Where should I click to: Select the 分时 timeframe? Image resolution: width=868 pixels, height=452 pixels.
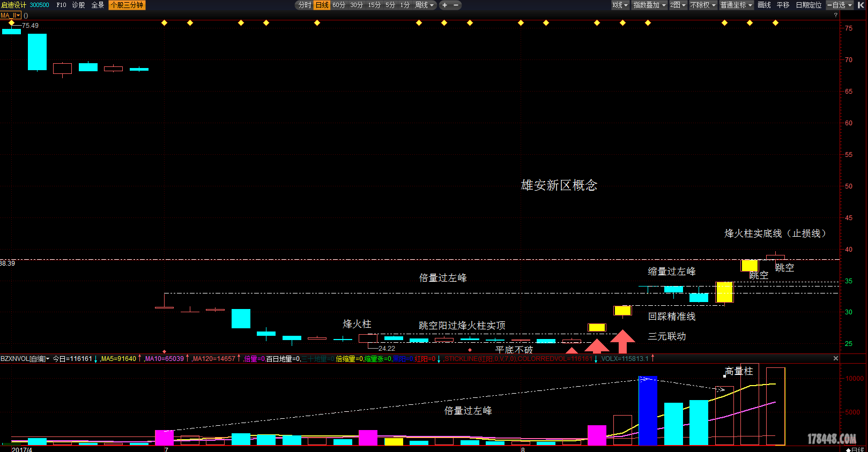pos(305,5)
